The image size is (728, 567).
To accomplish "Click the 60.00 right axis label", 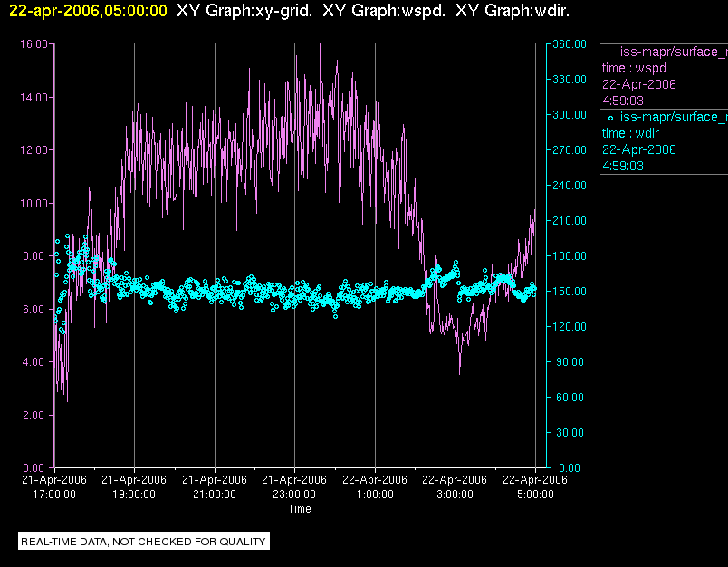I will (570, 398).
